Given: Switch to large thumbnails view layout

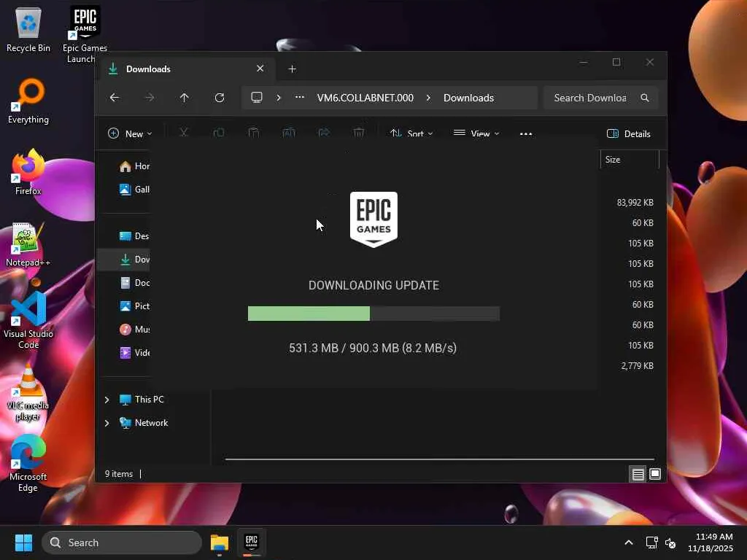Looking at the screenshot, I should click(655, 474).
